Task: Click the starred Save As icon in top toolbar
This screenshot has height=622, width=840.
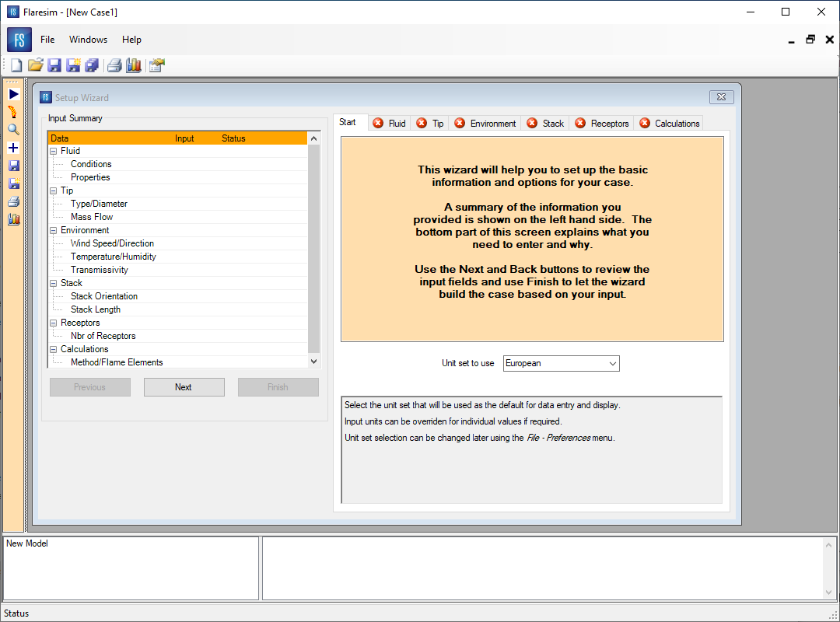Action: pyautogui.click(x=73, y=65)
